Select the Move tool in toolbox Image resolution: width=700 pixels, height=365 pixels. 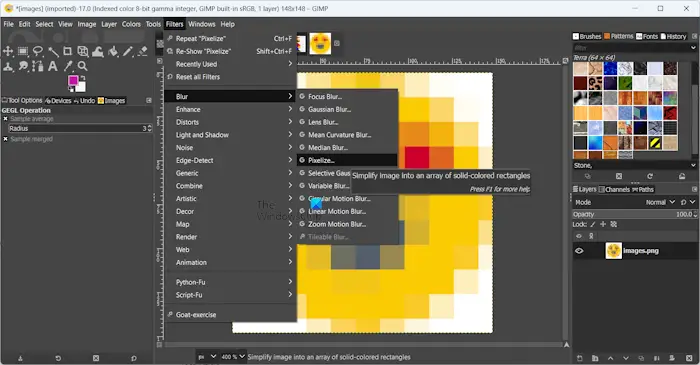point(8,51)
